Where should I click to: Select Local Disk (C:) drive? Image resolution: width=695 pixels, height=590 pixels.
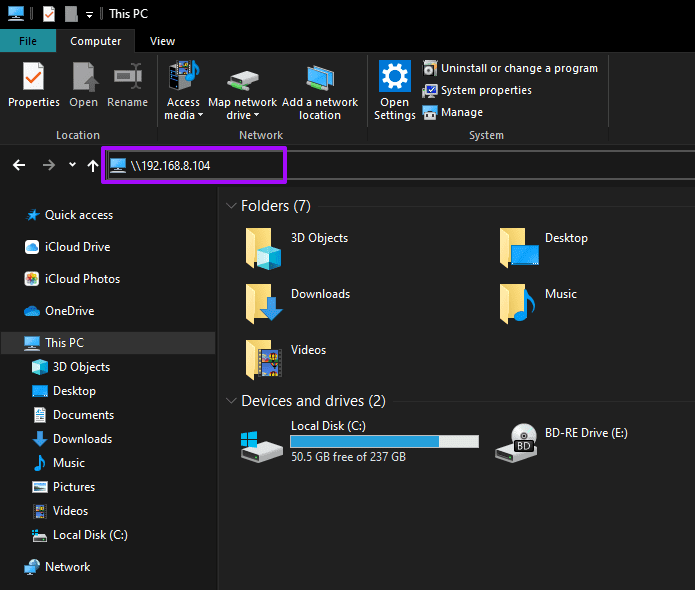[x=359, y=442]
